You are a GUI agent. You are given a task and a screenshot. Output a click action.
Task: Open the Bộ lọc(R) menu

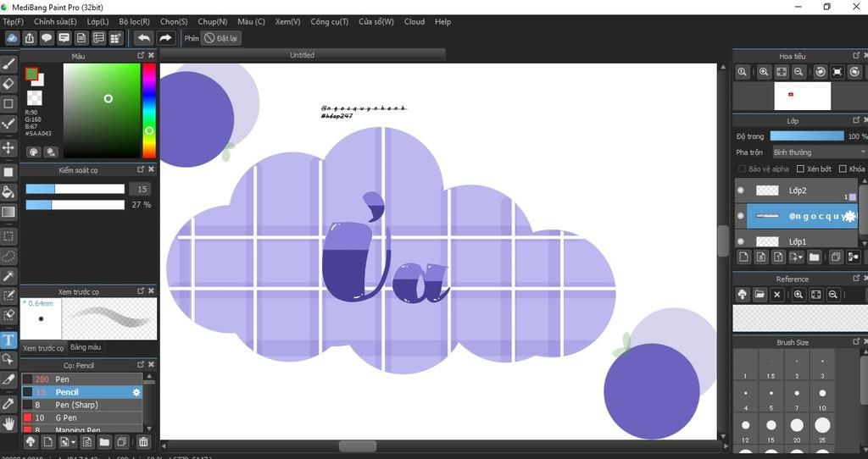coord(135,21)
